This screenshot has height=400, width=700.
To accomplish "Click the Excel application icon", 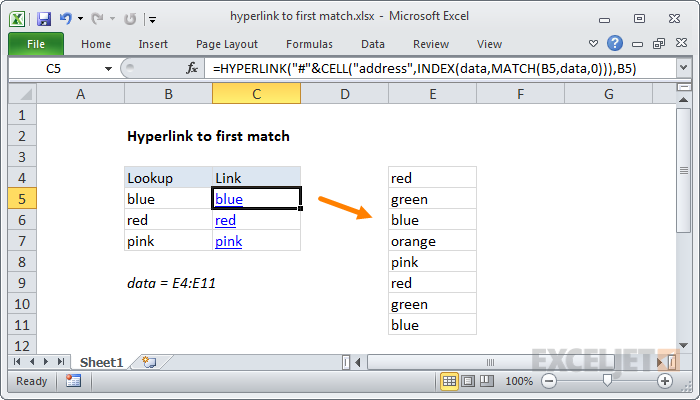I will (17, 19).
